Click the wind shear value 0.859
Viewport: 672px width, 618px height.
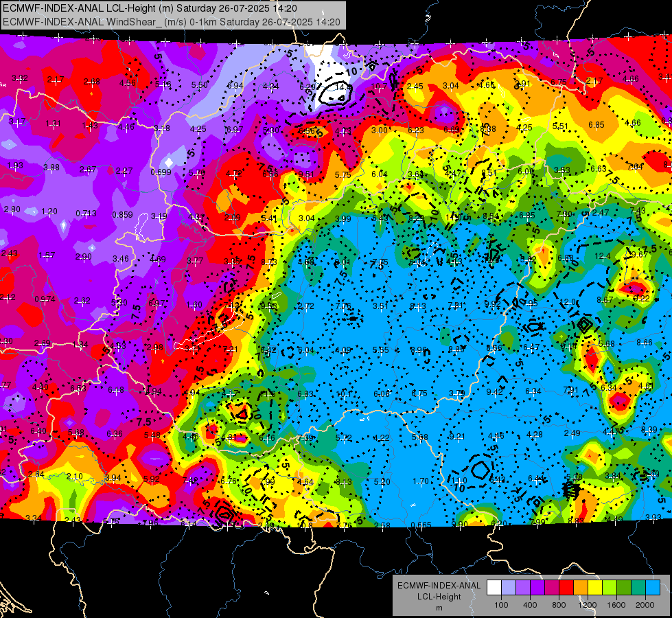pos(123,215)
